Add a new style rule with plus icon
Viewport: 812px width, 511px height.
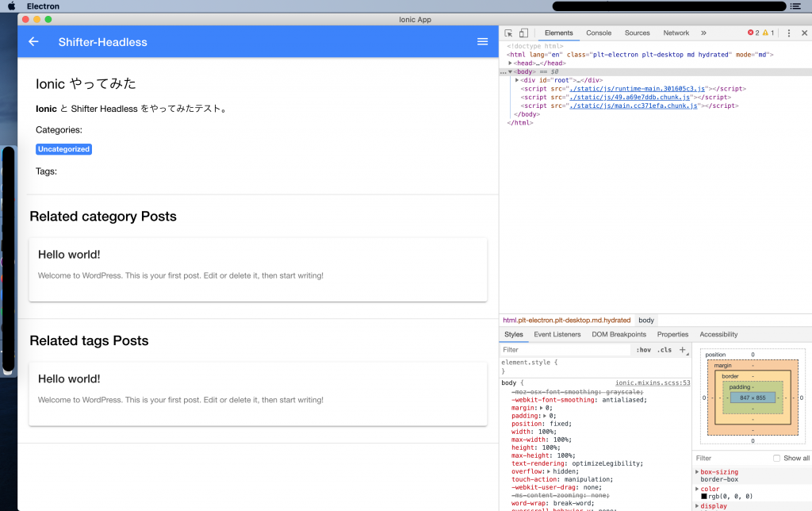pyautogui.click(x=683, y=350)
